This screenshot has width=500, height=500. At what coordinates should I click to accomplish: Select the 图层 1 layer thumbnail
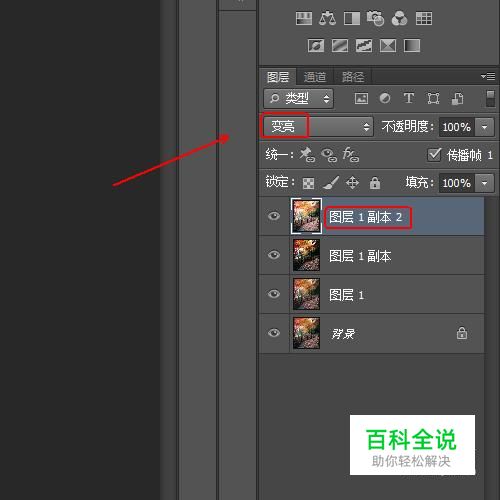tap(306, 294)
